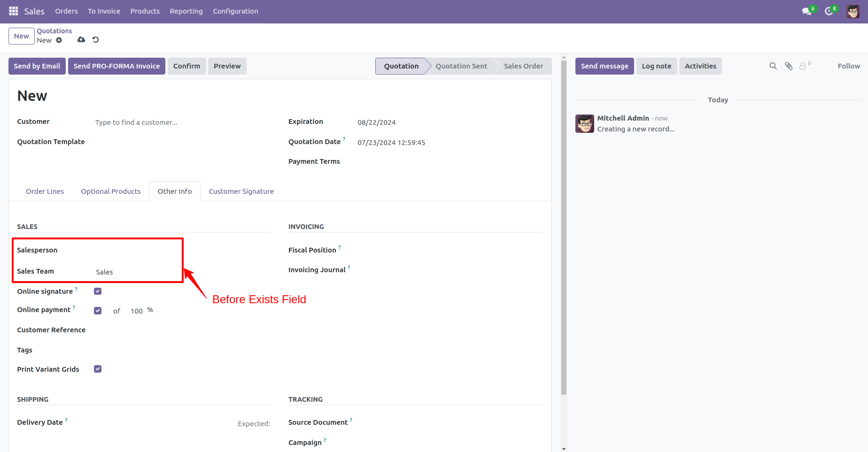Open the apps grid menu icon
Viewport: 868px width, 452px height.
pyautogui.click(x=14, y=11)
